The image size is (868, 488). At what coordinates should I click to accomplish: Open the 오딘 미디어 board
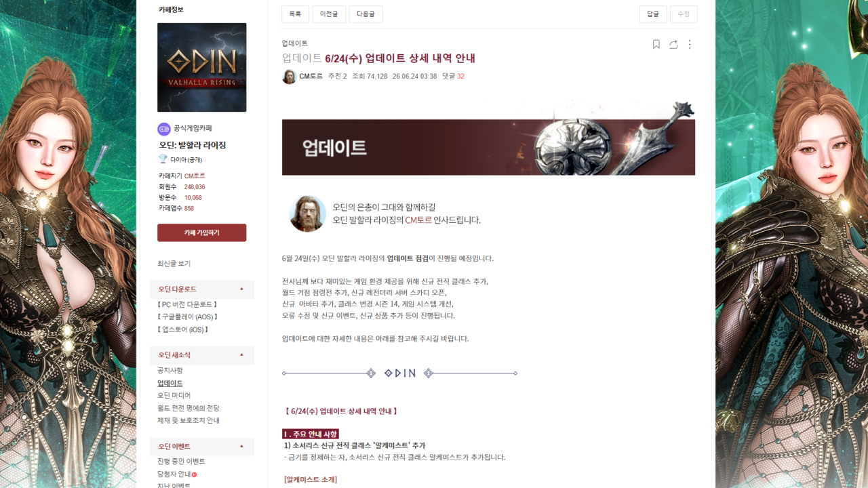174,396
